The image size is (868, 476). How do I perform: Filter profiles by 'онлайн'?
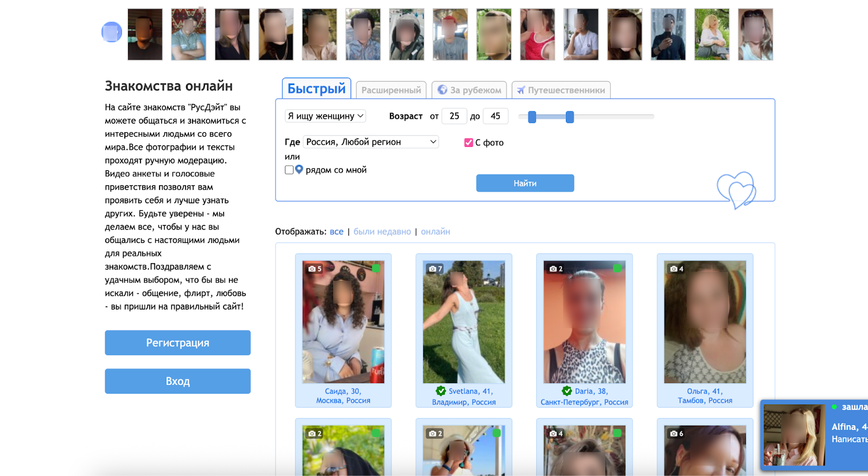(436, 231)
